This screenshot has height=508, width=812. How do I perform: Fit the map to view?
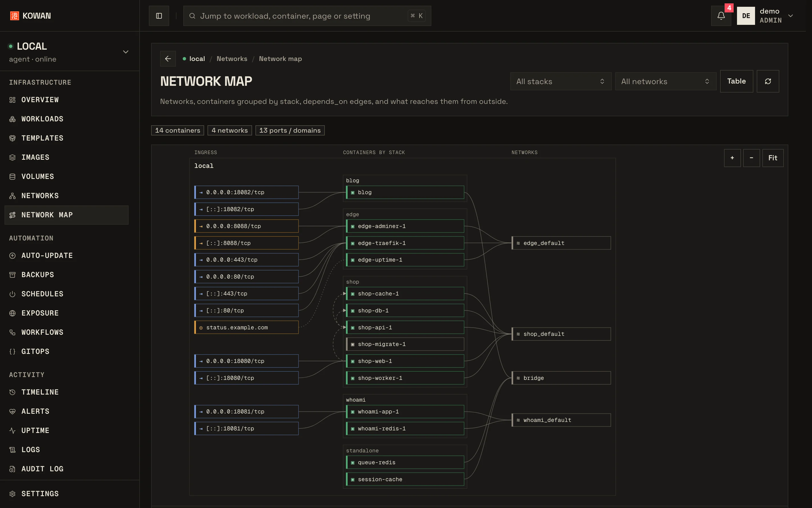[773, 158]
